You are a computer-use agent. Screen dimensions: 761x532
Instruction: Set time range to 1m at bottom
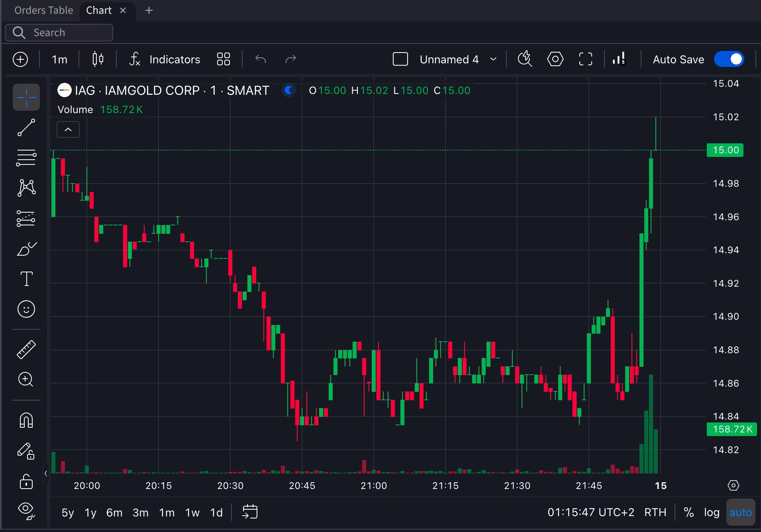(167, 512)
